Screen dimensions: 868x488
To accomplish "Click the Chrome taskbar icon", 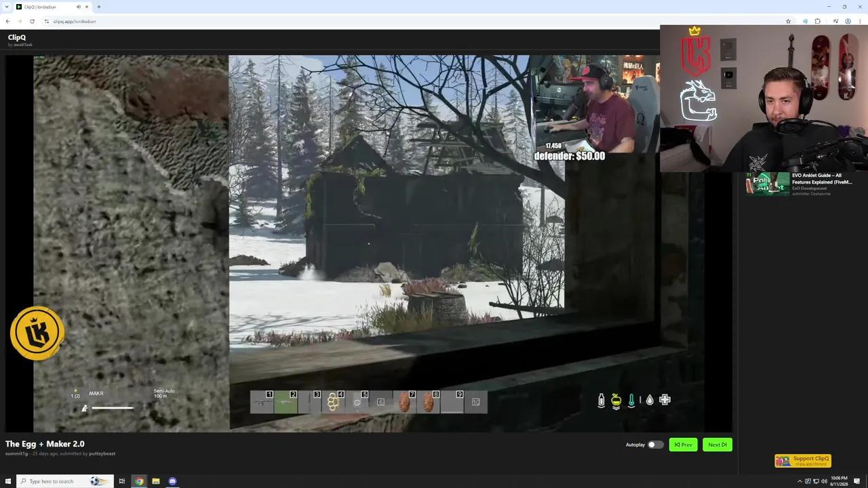I will pyautogui.click(x=139, y=481).
